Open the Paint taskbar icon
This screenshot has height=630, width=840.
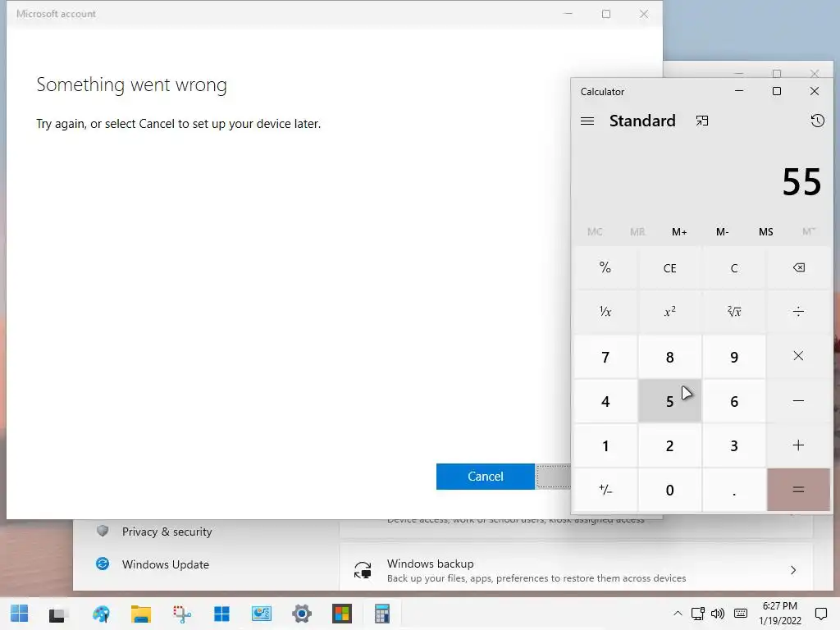click(x=101, y=614)
